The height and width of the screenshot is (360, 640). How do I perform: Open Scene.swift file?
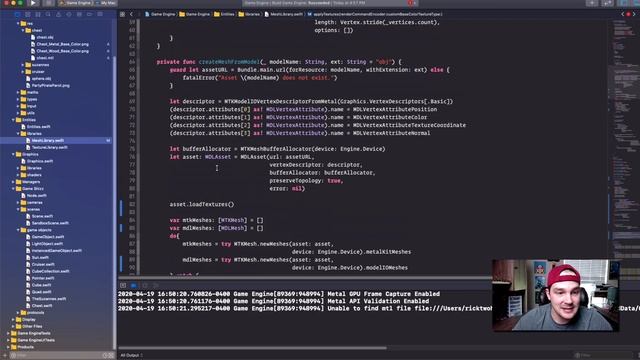(x=42, y=216)
